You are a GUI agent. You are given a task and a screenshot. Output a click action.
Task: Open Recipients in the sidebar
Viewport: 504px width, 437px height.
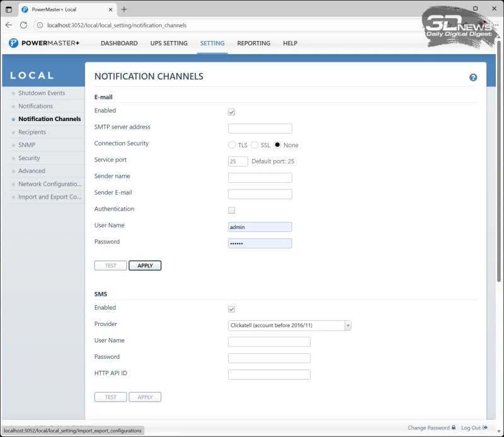(x=32, y=132)
